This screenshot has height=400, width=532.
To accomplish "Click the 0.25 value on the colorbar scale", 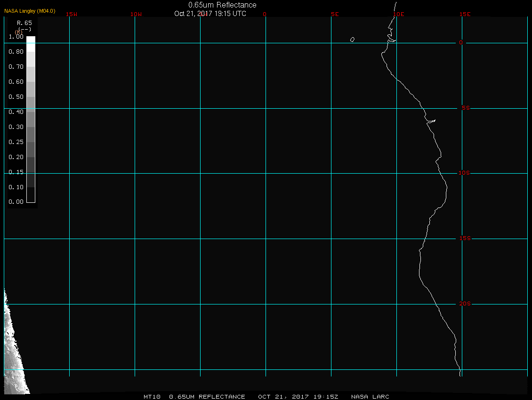I will (16, 142).
